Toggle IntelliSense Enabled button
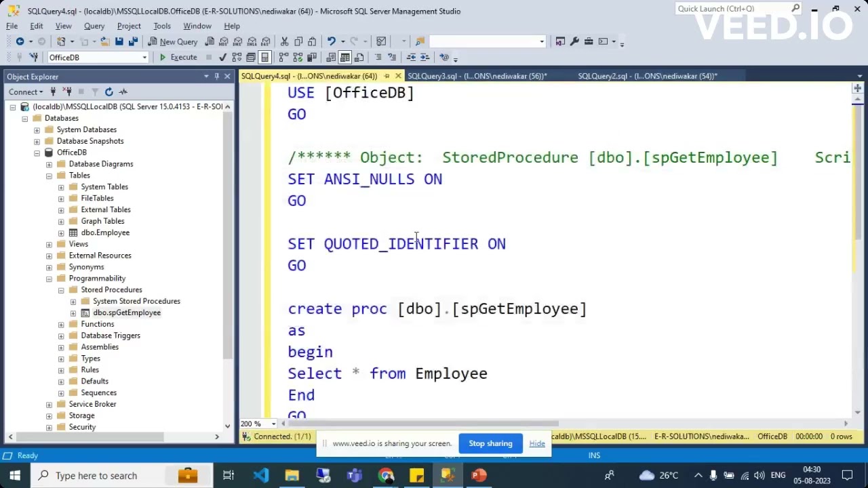Viewport: 868px width, 488px height. coord(265,57)
